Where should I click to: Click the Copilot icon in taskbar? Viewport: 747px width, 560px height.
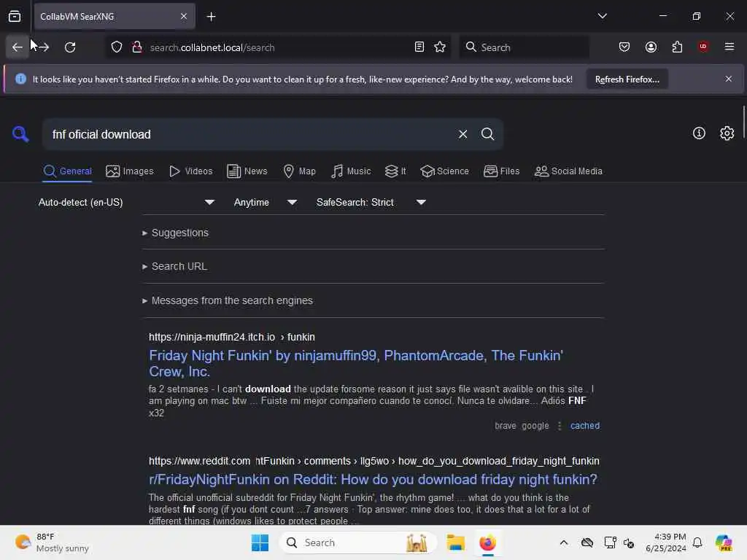(724, 542)
